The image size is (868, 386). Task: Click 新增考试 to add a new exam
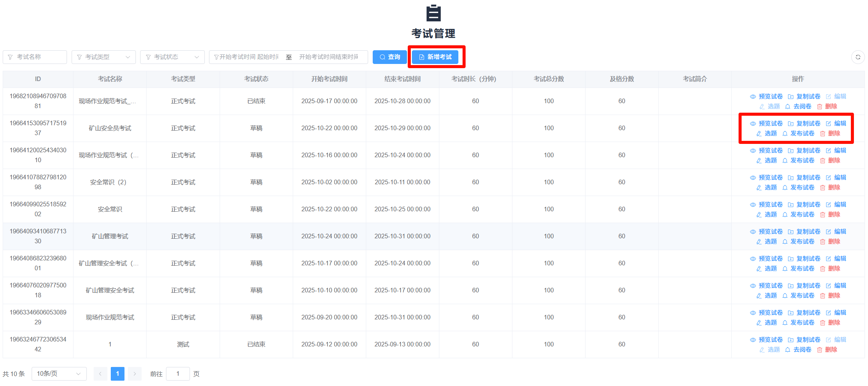tap(435, 57)
